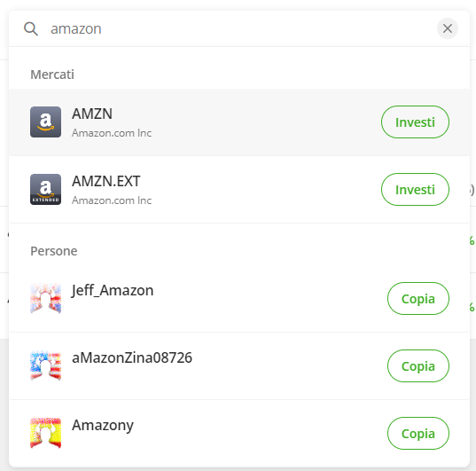Image resolution: width=476 pixels, height=471 pixels.
Task: Open Amazony's avatar picture
Action: (x=45, y=433)
